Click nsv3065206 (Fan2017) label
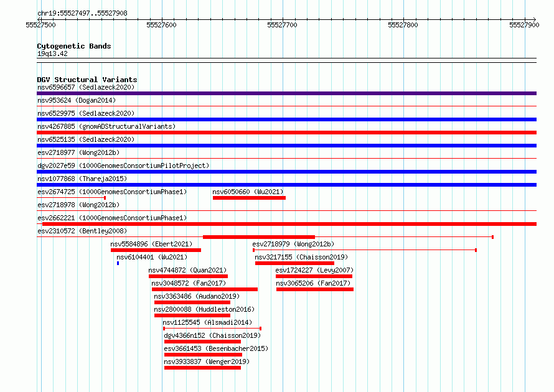554x392 pixels. pyautogui.click(x=313, y=283)
